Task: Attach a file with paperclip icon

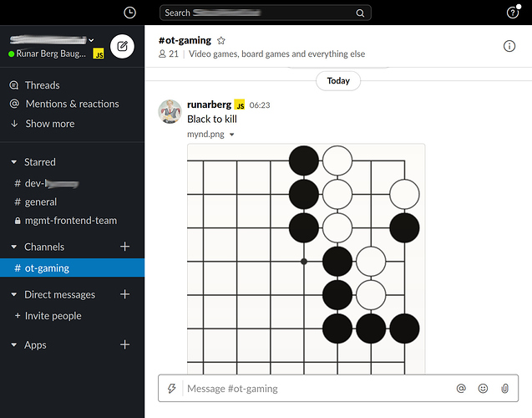Action: pos(504,389)
